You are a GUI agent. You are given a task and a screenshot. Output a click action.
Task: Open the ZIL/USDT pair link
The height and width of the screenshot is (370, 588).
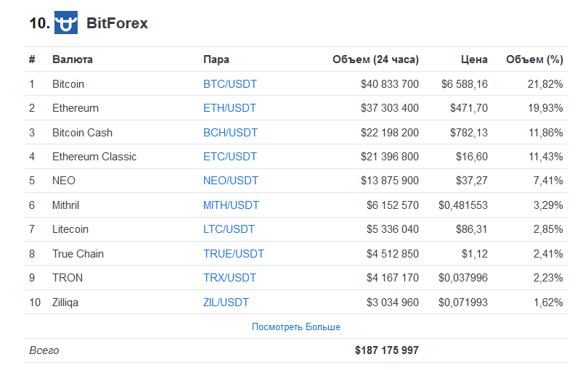(226, 303)
